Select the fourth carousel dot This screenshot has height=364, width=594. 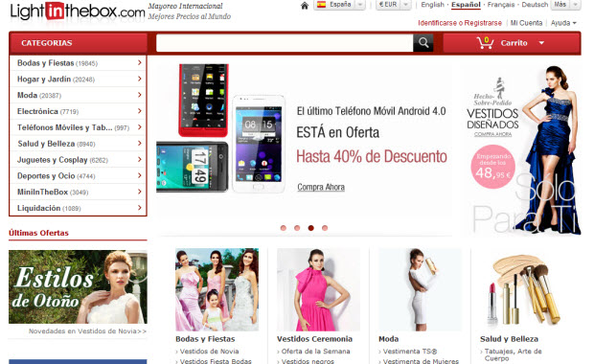(325, 228)
